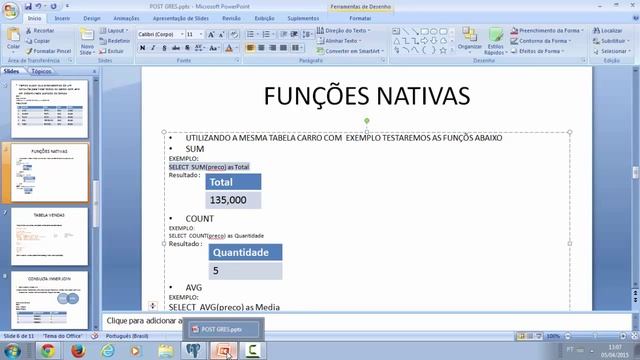Click Português (Brasil) language indicator
Image resolution: width=640 pixels, height=360 pixels.
[x=127, y=336]
